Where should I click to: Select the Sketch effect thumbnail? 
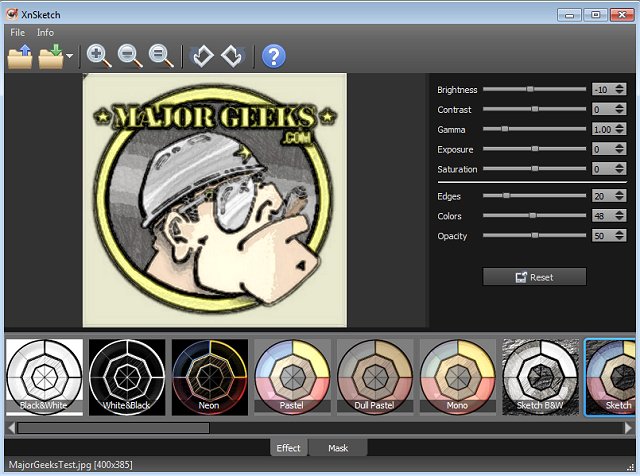pyautogui.click(x=610, y=377)
